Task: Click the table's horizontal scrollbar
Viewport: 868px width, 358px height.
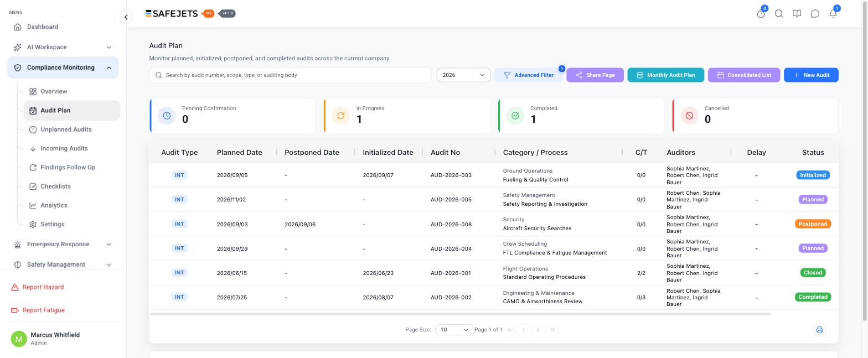Action: coord(460,314)
